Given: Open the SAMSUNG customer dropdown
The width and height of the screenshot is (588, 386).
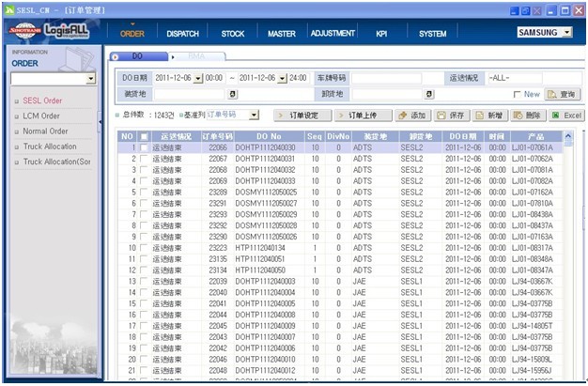Looking at the screenshot, I should click(566, 32).
